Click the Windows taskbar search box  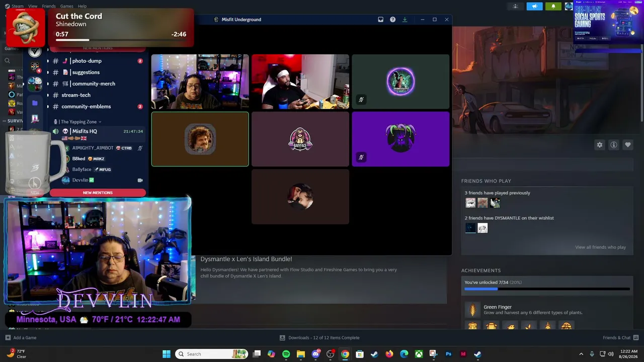pyautogui.click(x=212, y=354)
